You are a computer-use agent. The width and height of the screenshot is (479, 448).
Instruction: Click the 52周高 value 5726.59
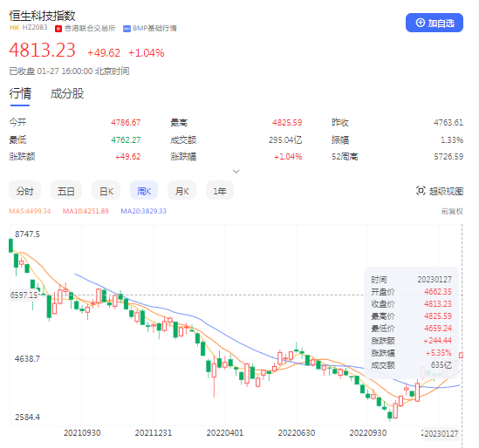pos(448,157)
